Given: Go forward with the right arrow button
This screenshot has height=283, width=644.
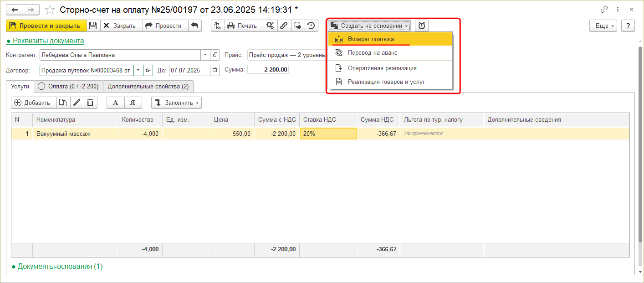Looking at the screenshot, I should (31, 10).
